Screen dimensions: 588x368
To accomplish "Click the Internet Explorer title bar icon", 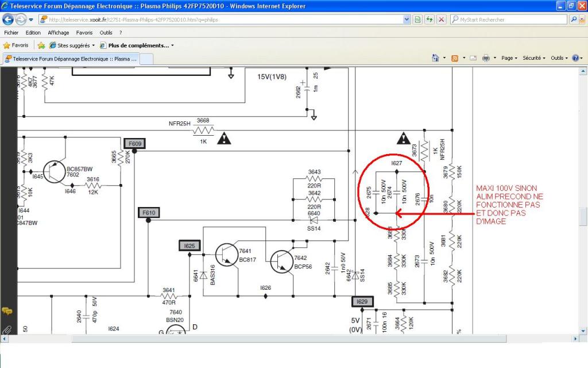I will 5,6.
